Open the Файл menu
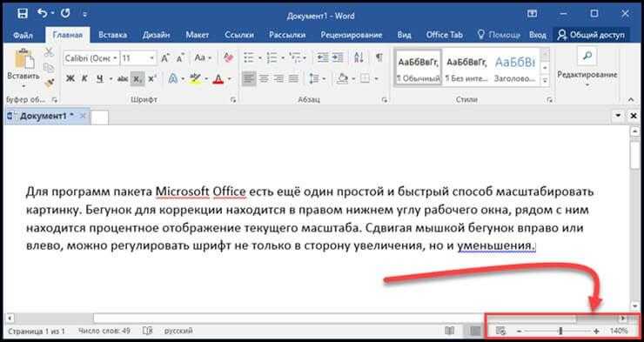644x342 pixels. [x=23, y=35]
